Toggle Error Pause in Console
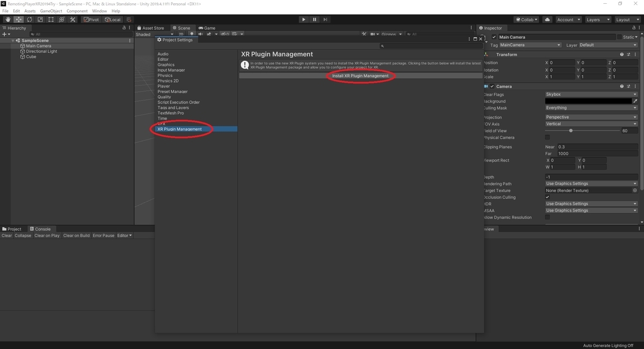Screen dimensions: 644x349 104,236
